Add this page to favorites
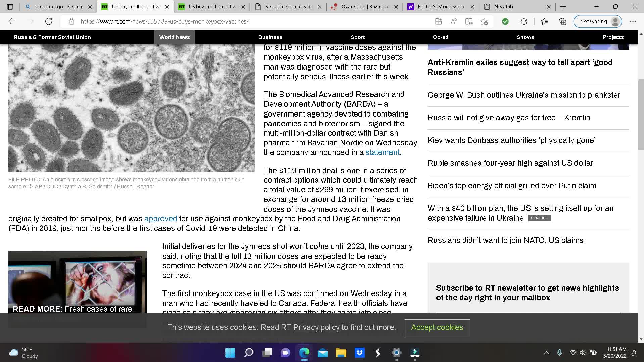Screen dimensions: 644x362 point(484,21)
